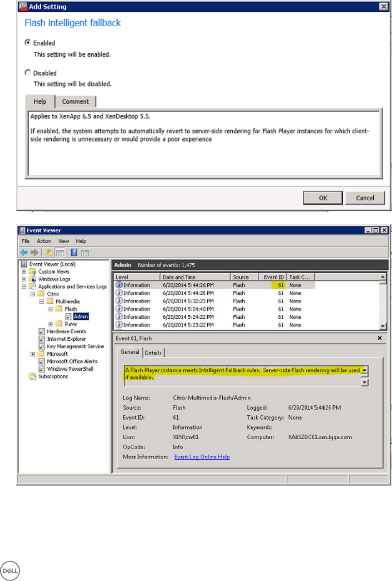Viewport: 392px width, 581px height.
Task: Click the Add Setting title bar icon
Action: click(x=23, y=7)
